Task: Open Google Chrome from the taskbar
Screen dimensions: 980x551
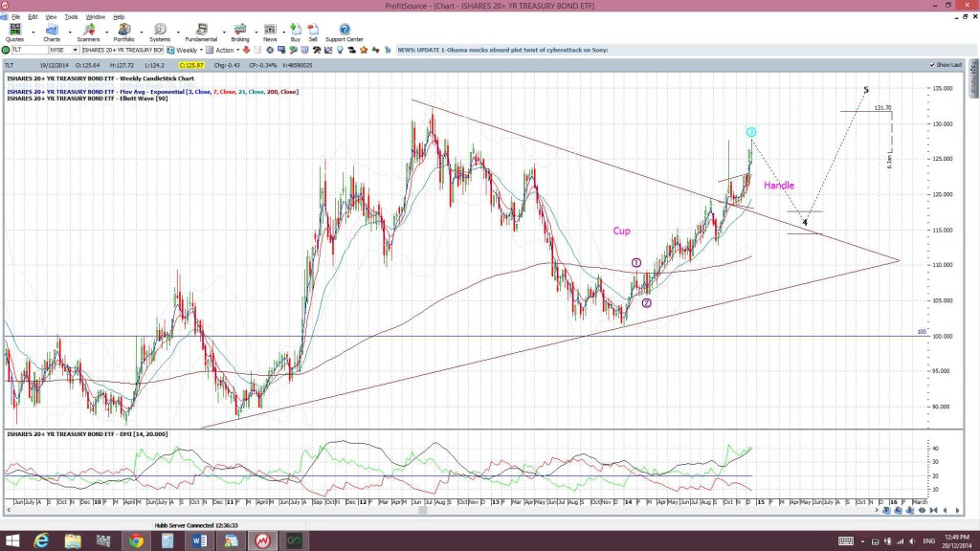Action: pyautogui.click(x=136, y=541)
